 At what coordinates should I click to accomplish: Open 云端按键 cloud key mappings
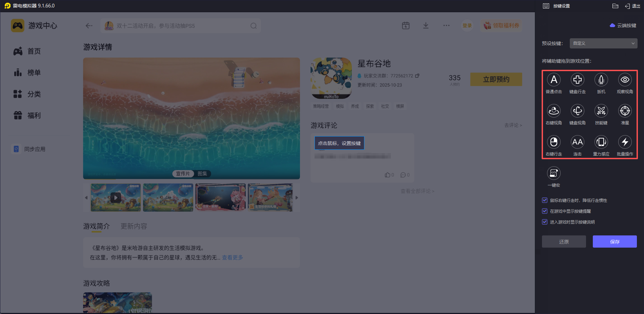[x=623, y=25]
